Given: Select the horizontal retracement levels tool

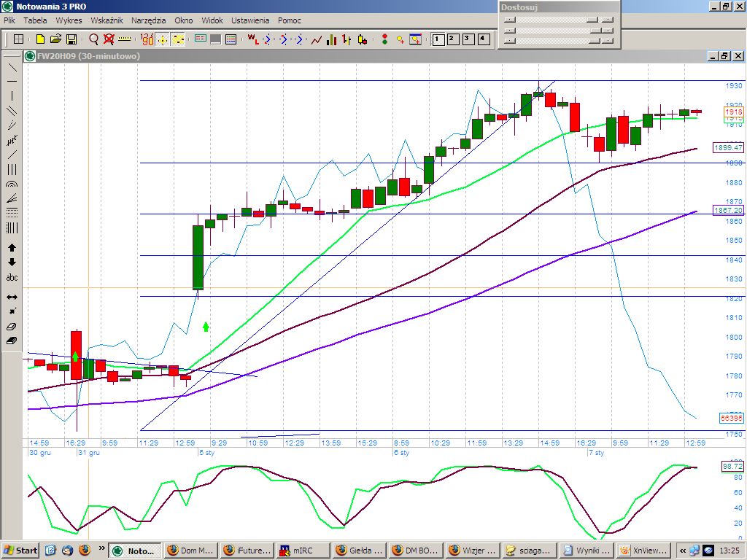Looking at the screenshot, I should [x=12, y=213].
